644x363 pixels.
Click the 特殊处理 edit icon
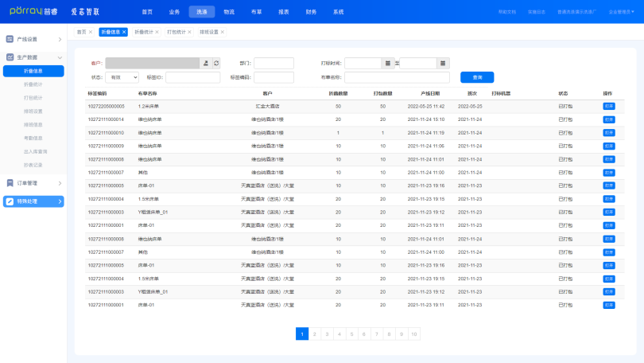tap(10, 201)
